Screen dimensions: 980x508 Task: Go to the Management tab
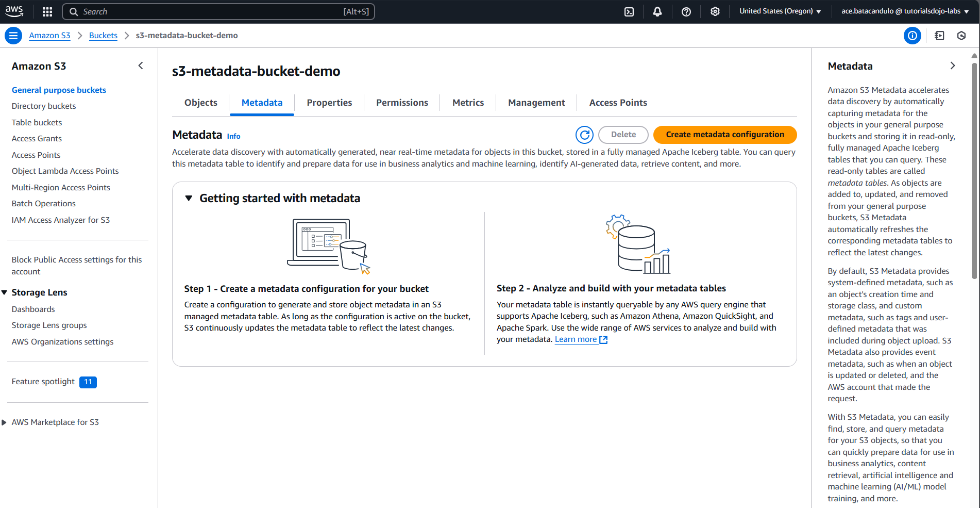click(x=536, y=103)
